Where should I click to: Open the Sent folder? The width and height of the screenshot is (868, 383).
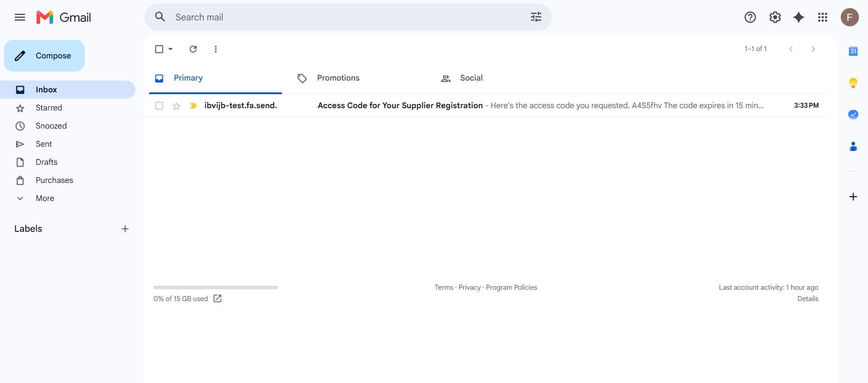67,144
